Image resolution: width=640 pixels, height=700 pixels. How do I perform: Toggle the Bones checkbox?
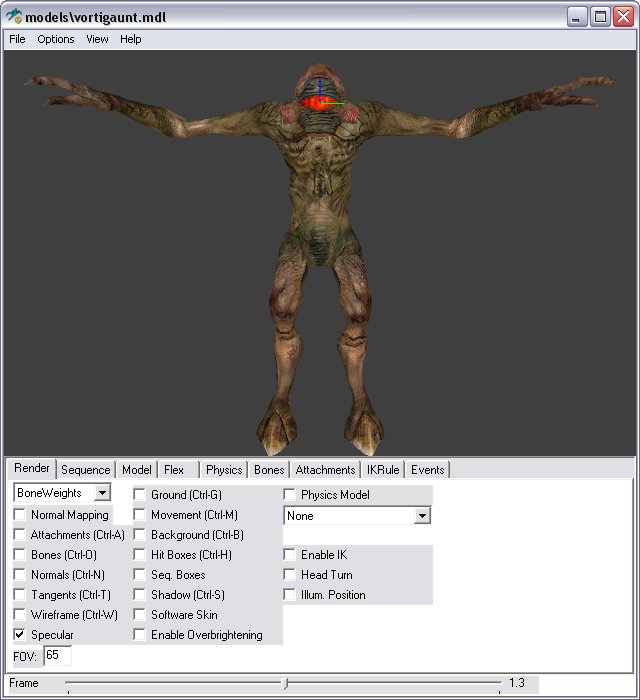(21, 555)
